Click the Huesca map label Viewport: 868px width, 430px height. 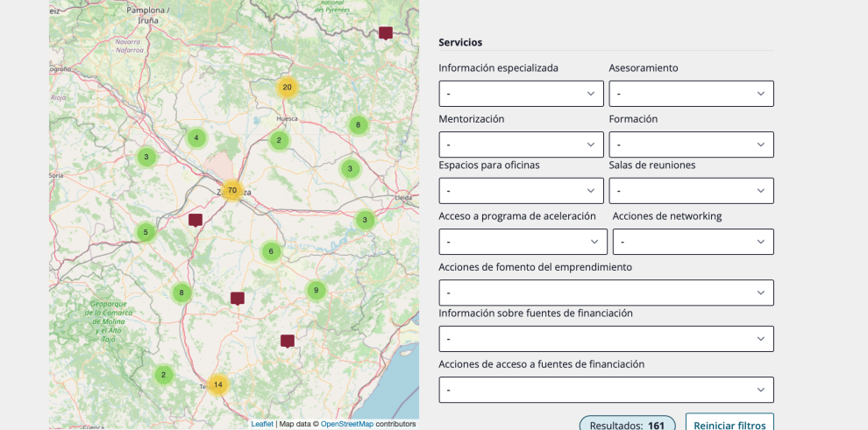[287, 119]
